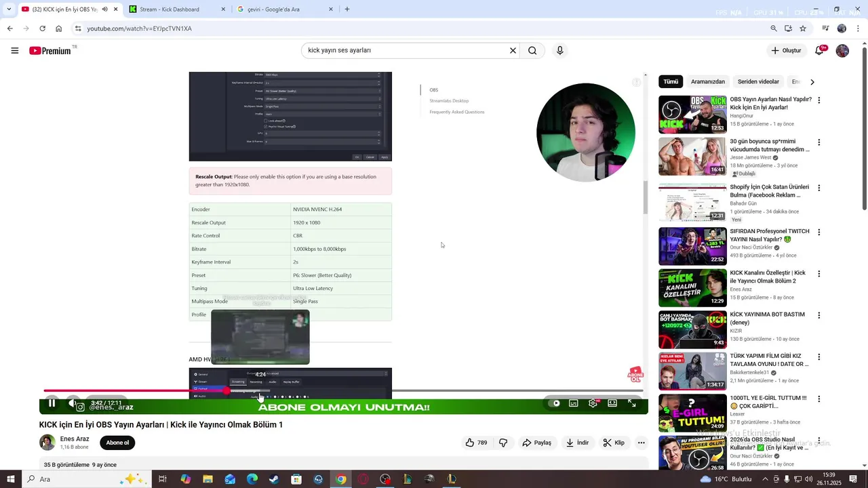This screenshot has width=868, height=488.
Task: Open options for KİCK YAYINIMA BOT BASTIM
Action: click(819, 315)
